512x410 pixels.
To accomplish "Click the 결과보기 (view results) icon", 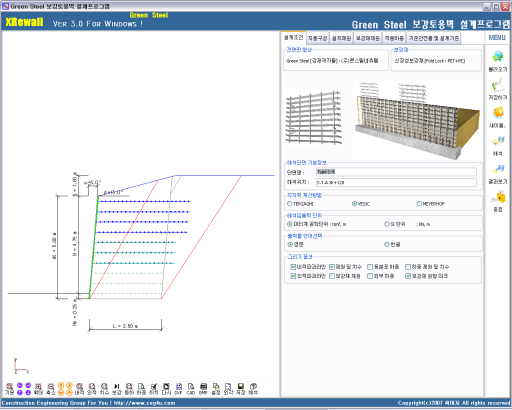I will (x=498, y=170).
